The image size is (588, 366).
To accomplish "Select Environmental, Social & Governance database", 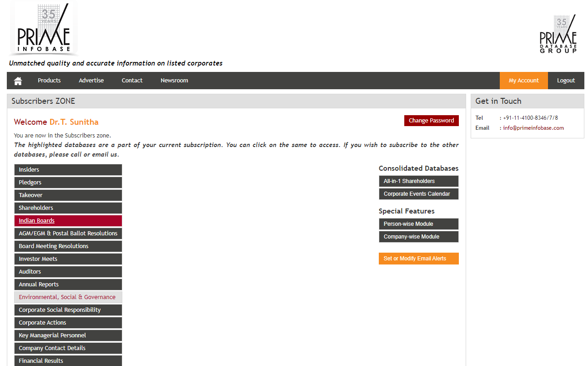I will click(67, 297).
